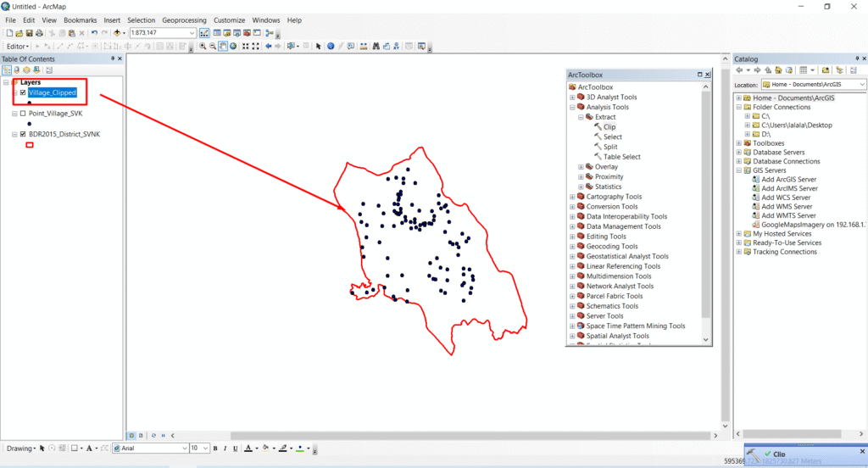Print the map with printer icon
868x468 pixels.
point(39,33)
